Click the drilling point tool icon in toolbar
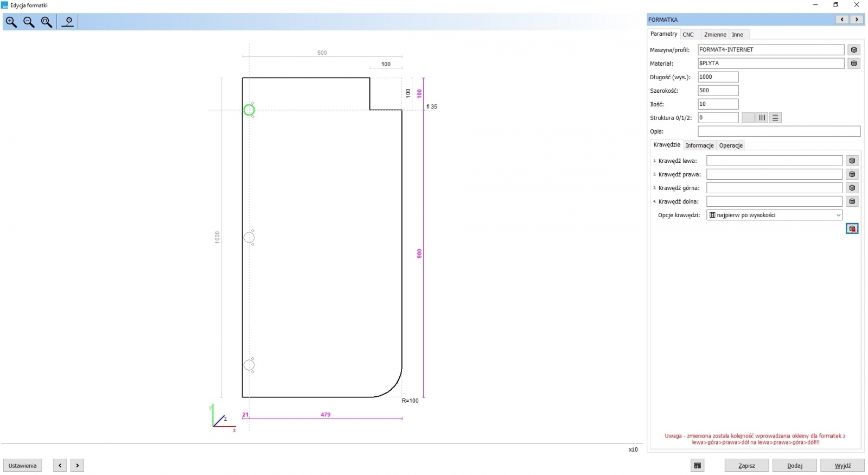Viewport: 868px width, 475px height. (x=68, y=22)
